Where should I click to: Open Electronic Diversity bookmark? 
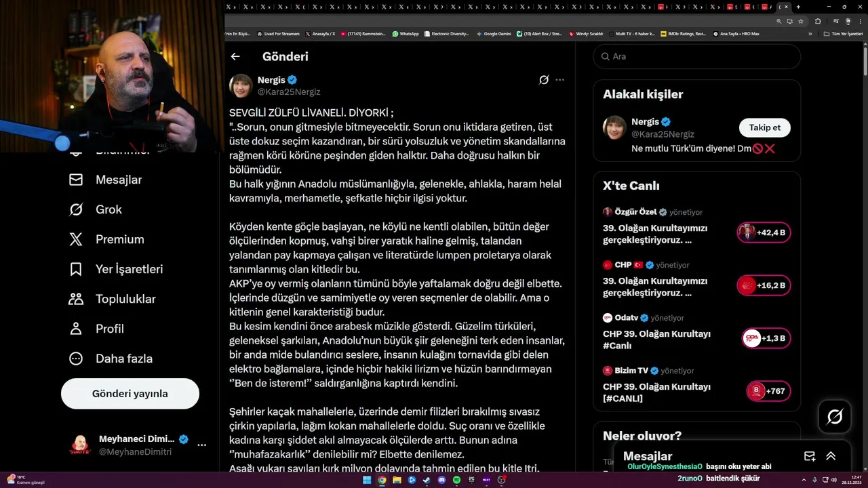[x=446, y=33]
